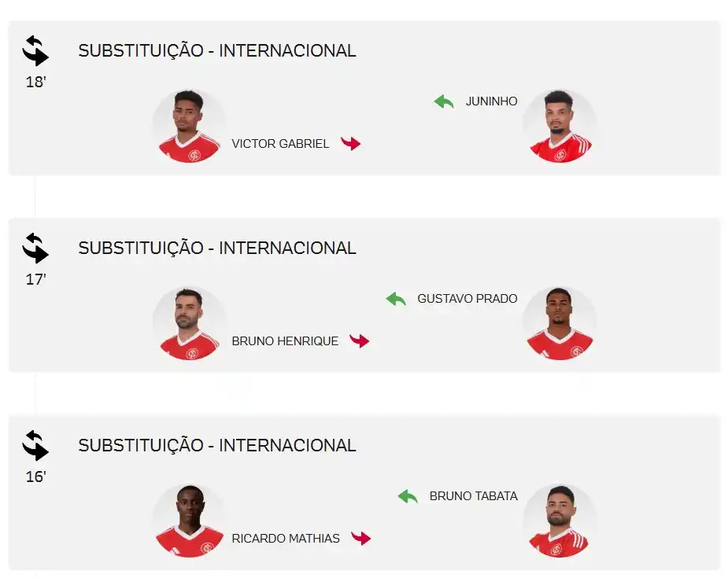Open Ricardo Mathias's player photo

pos(189,521)
